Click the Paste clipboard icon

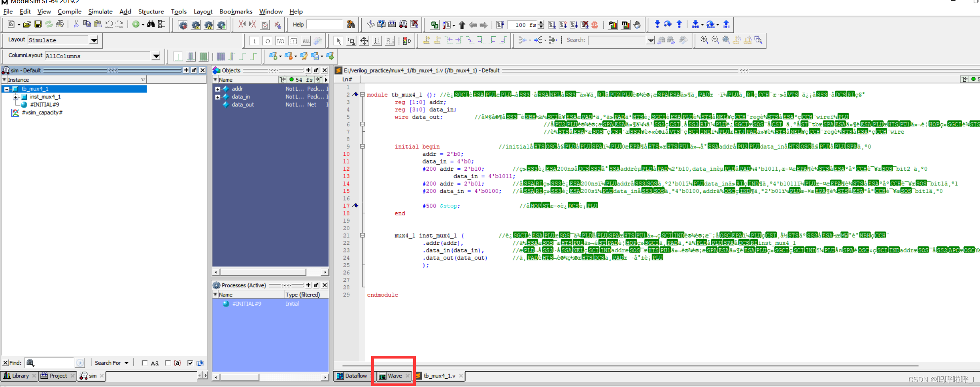pos(98,25)
